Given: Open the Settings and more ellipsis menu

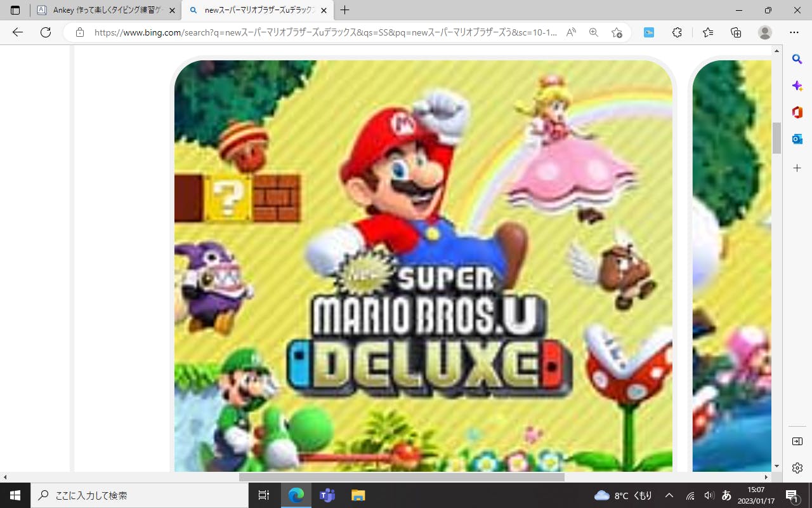Looking at the screenshot, I should [794, 32].
